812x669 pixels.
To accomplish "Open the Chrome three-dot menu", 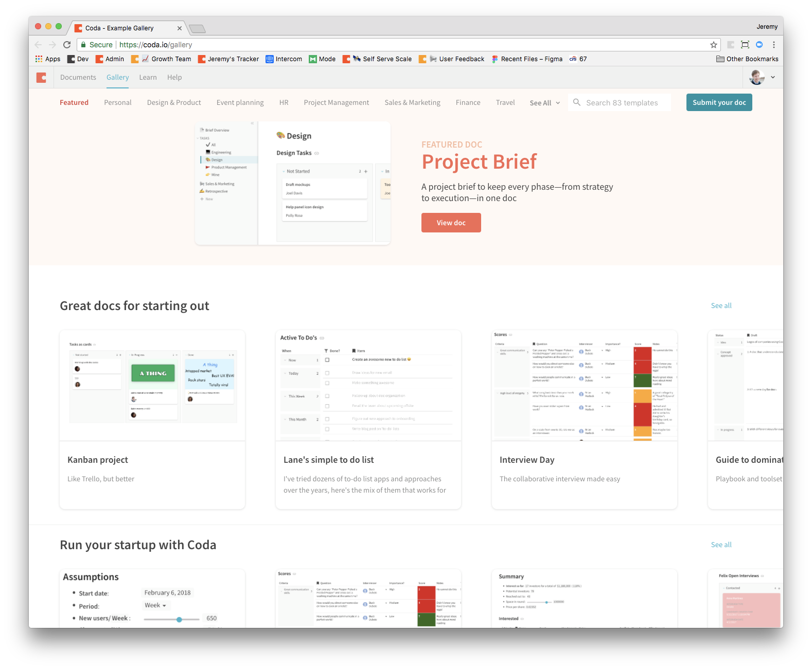I will tap(774, 45).
